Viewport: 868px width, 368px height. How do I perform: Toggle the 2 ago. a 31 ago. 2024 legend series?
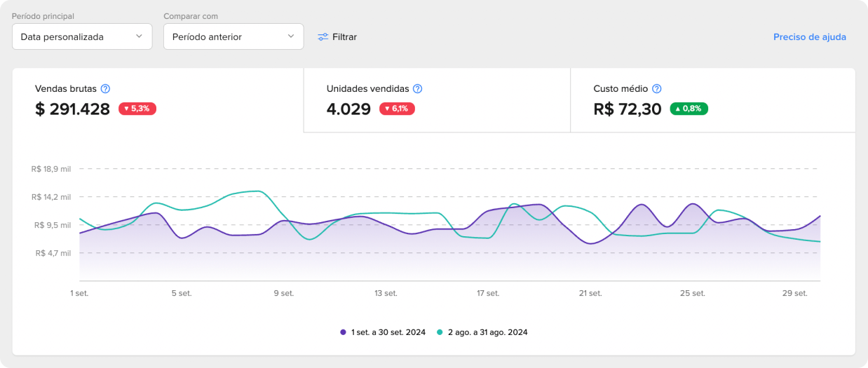coord(487,332)
